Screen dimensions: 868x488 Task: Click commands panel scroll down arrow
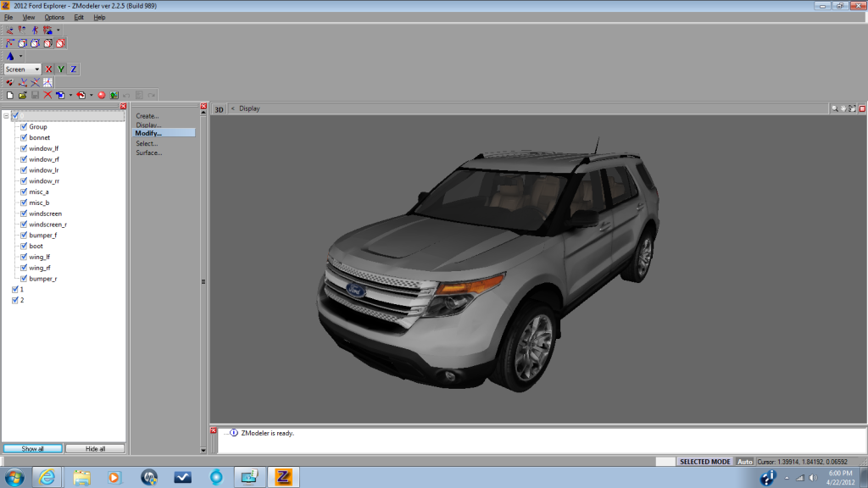pyautogui.click(x=203, y=451)
